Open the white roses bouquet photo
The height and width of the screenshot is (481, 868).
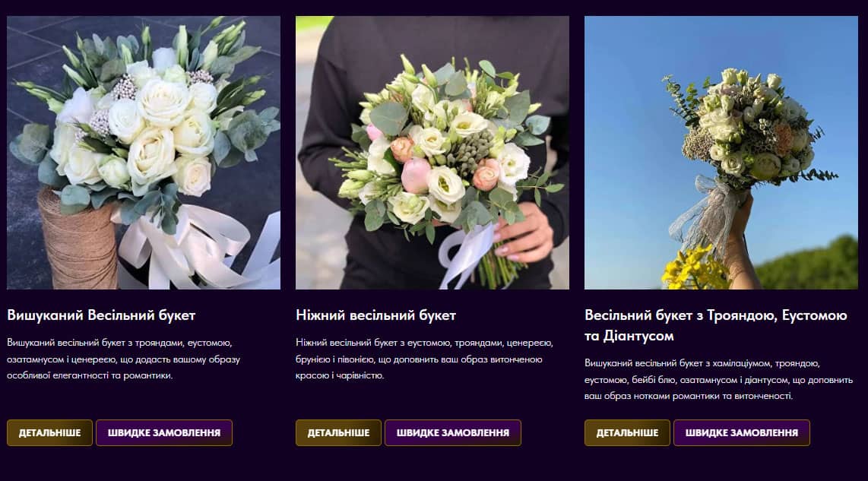(144, 152)
